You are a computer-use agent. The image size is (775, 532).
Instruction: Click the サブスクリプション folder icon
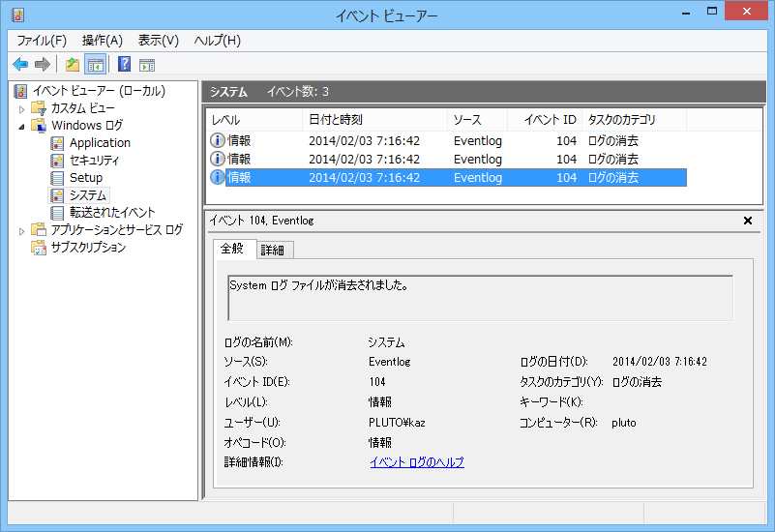click(39, 248)
